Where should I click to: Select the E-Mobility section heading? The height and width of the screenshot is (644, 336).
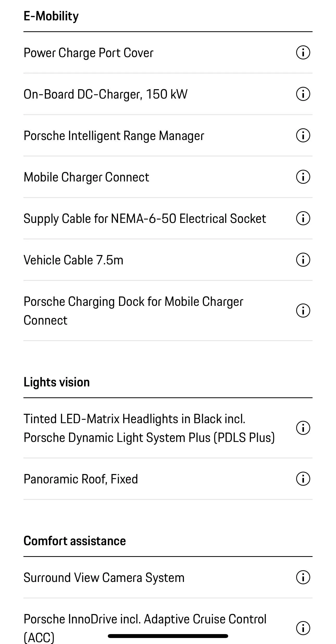(51, 16)
